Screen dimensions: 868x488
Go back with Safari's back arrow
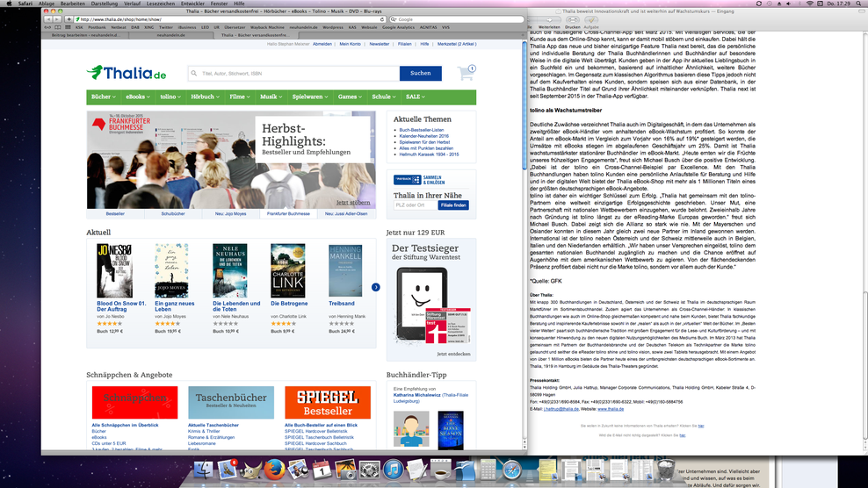[x=48, y=19]
